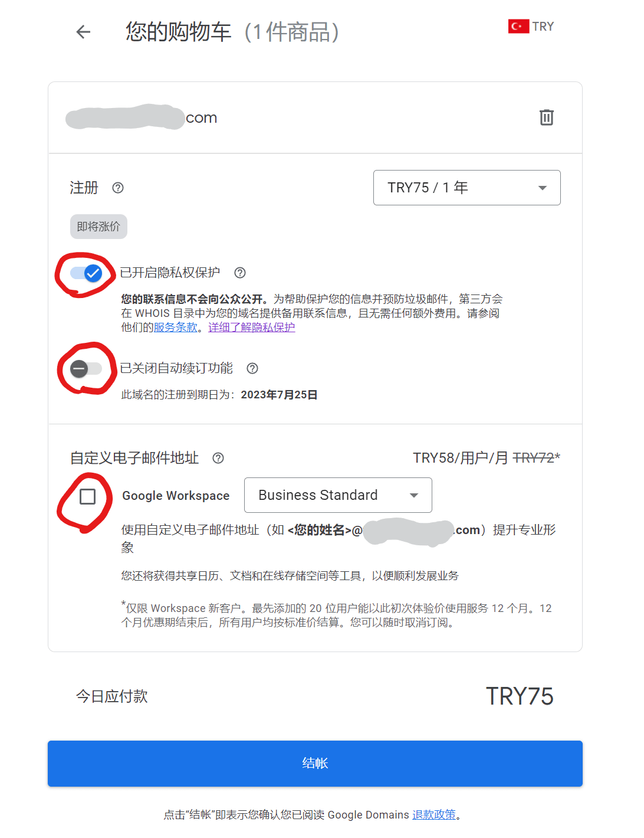
Task: Check the Google Workspace checkbox
Action: [x=87, y=497]
